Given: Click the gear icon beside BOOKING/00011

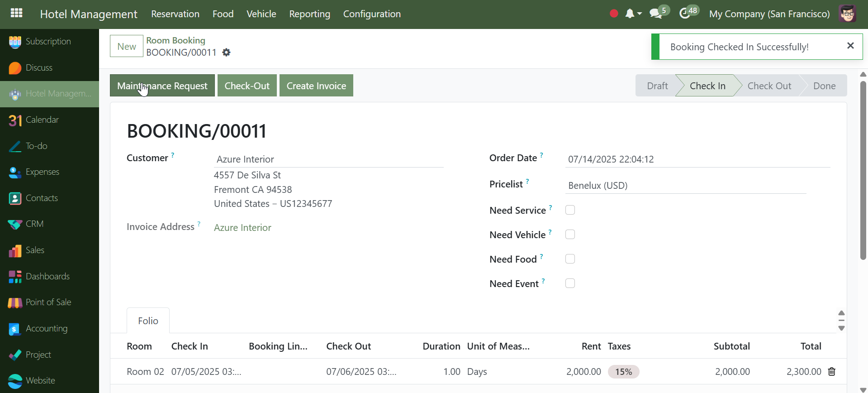Looking at the screenshot, I should pyautogui.click(x=227, y=53).
